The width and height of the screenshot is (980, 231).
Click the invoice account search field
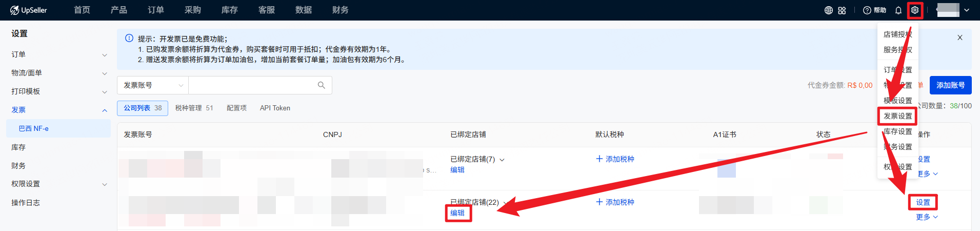coord(251,85)
